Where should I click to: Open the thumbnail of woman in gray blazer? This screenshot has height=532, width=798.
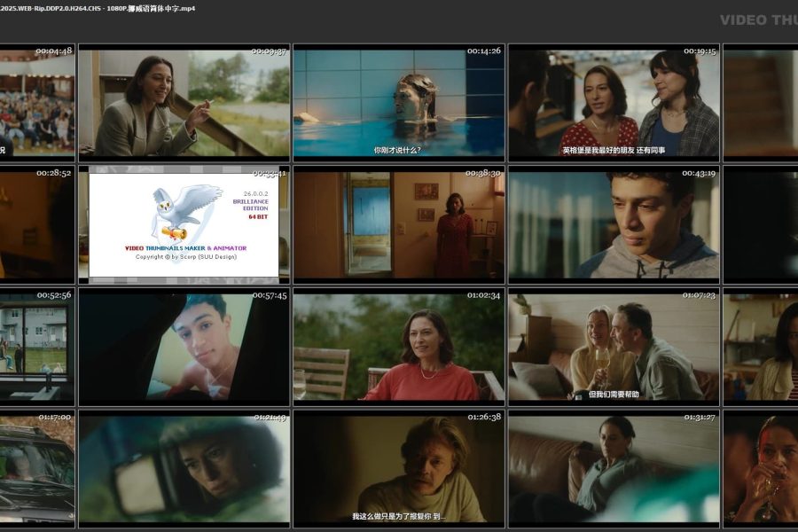[x=184, y=102]
